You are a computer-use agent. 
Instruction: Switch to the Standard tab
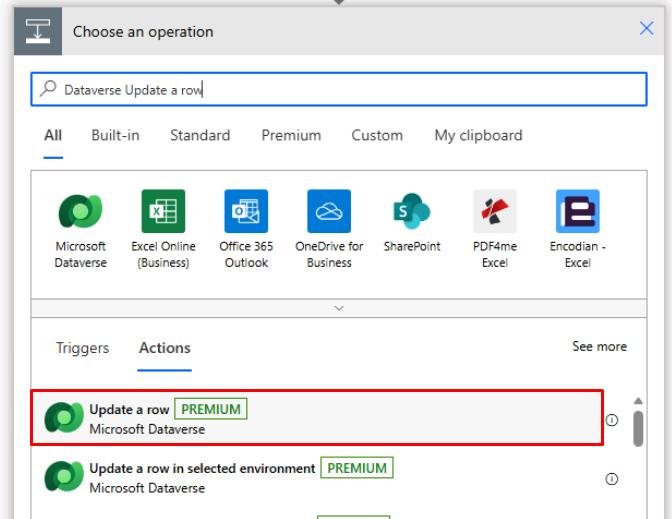(x=200, y=135)
